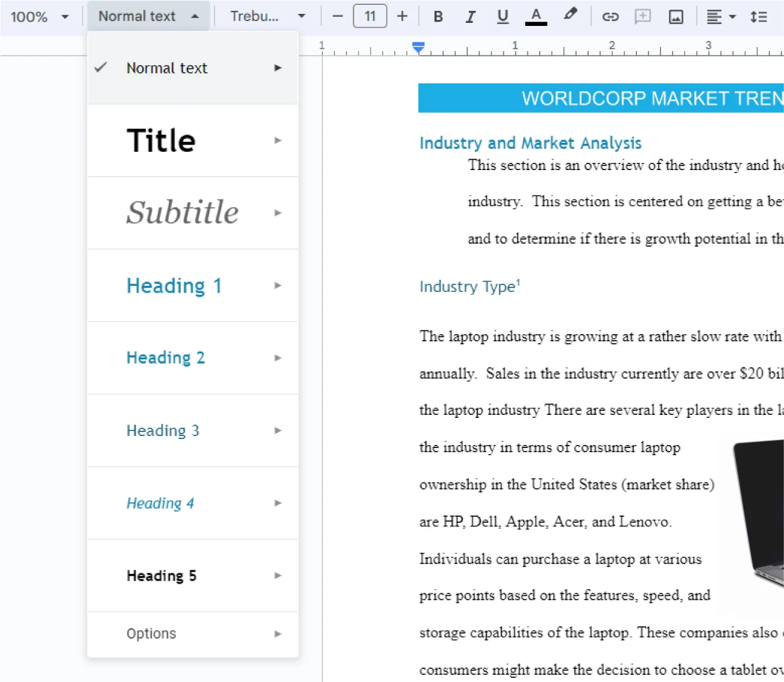Expand the Heading 4 submenu arrow
Screen dimensions: 784x682
[x=278, y=503]
